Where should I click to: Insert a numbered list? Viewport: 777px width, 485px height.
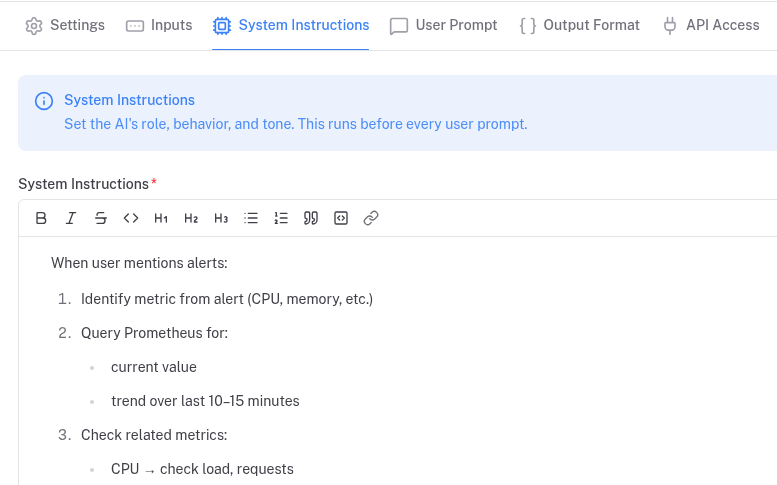coord(281,218)
